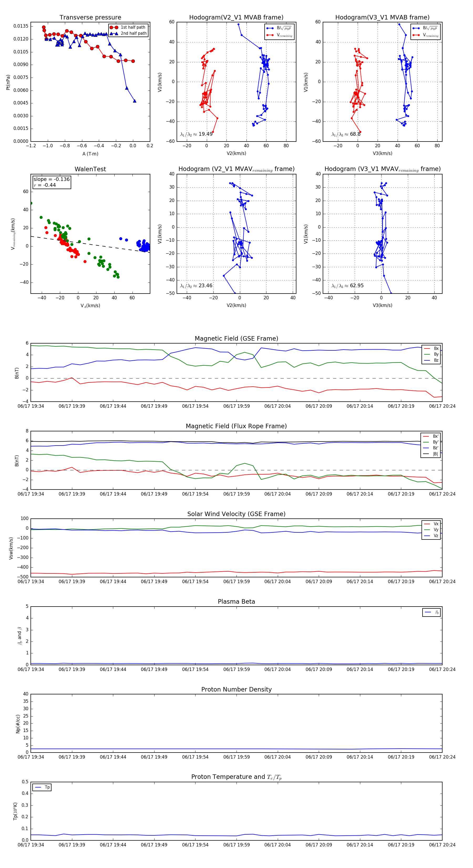This screenshot has height=868, width=473.
Task: Click the -500 tick on Solar Wind Velocity axis
Action: click(x=22, y=577)
